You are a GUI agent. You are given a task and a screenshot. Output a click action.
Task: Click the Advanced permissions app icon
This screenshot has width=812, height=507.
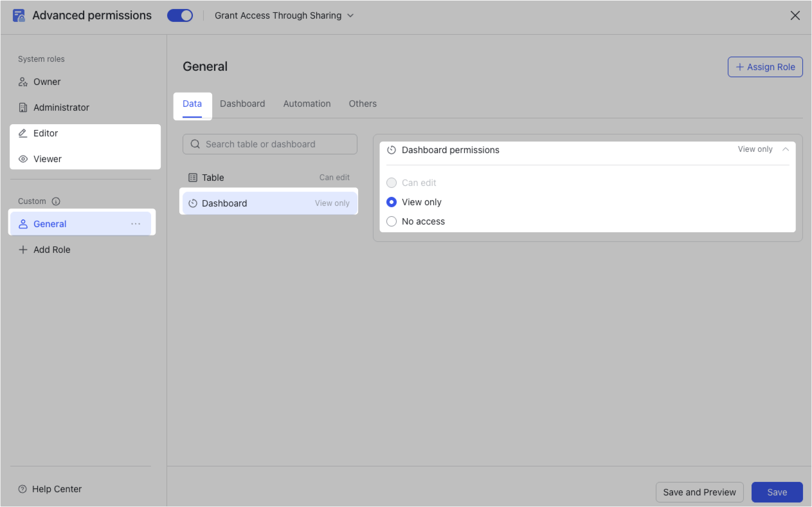tap(19, 15)
